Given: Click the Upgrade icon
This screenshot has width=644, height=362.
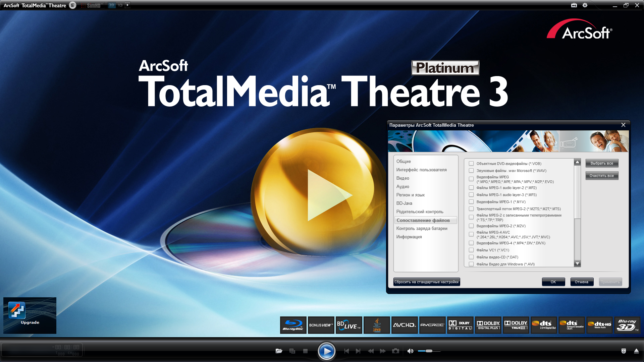Looking at the screenshot, I should 17,310.
